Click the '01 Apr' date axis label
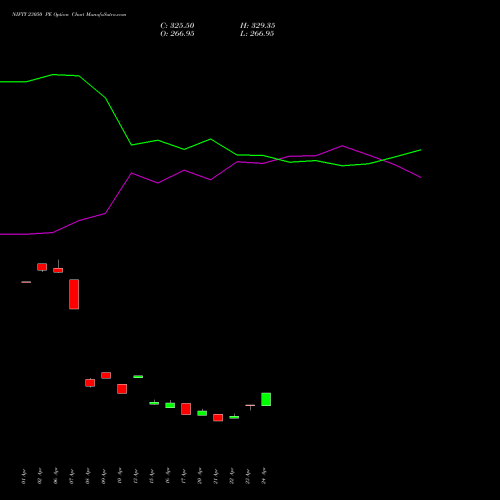The image size is (500, 500). click(x=24, y=476)
